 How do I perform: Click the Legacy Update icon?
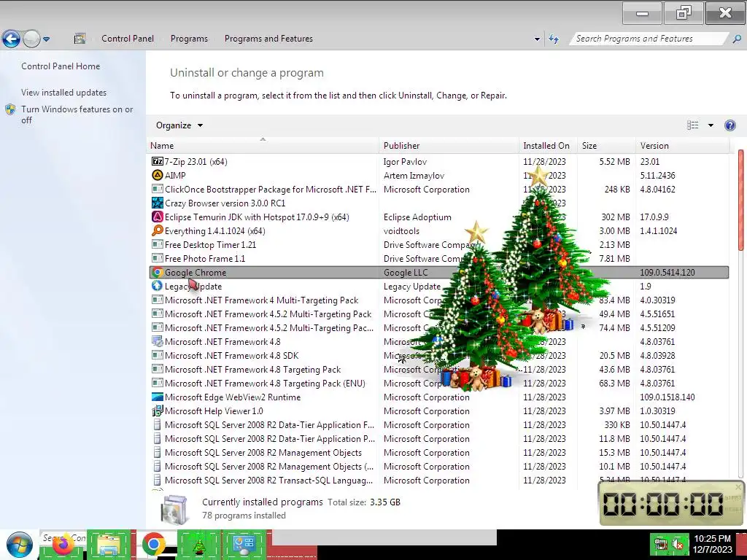[158, 286]
